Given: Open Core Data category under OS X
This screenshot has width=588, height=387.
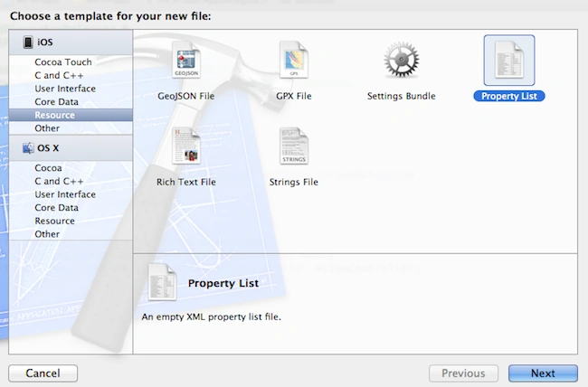Looking at the screenshot, I should (x=71, y=207).
